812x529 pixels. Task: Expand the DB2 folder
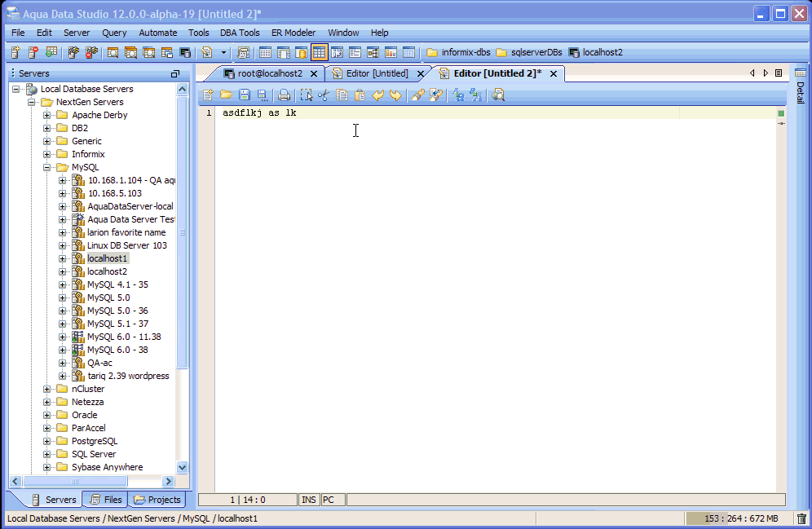[x=47, y=128]
